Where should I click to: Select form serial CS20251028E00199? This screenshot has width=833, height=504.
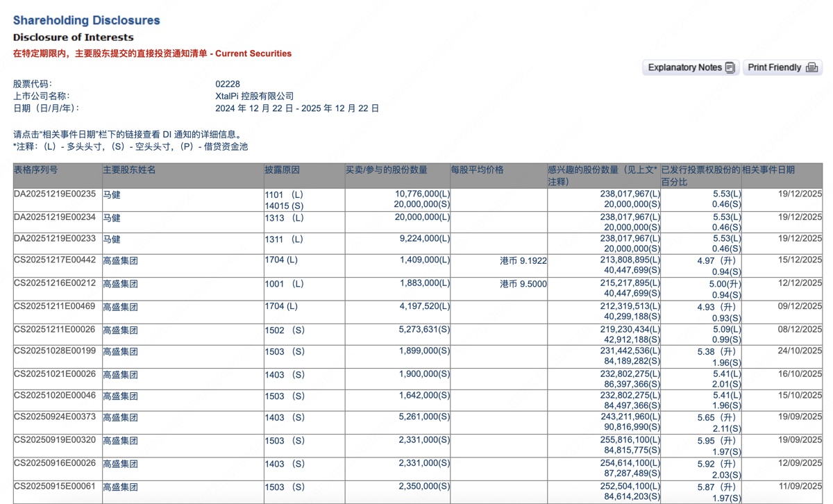click(55, 352)
